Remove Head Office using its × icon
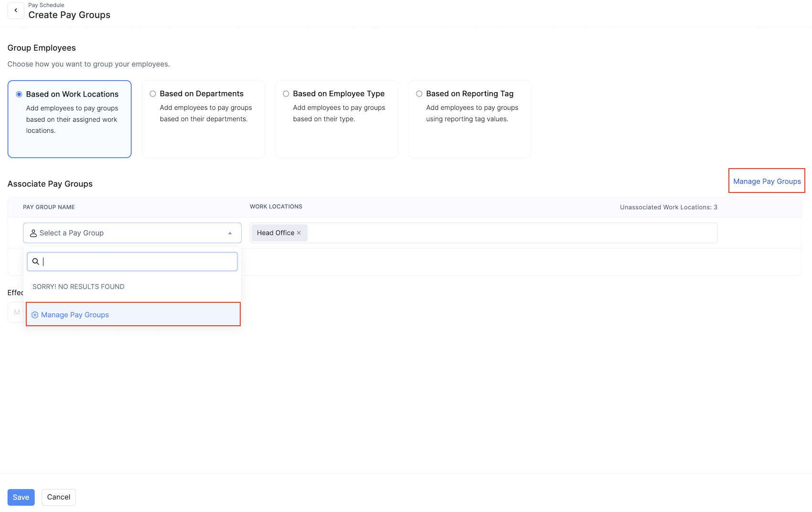 pyautogui.click(x=299, y=233)
